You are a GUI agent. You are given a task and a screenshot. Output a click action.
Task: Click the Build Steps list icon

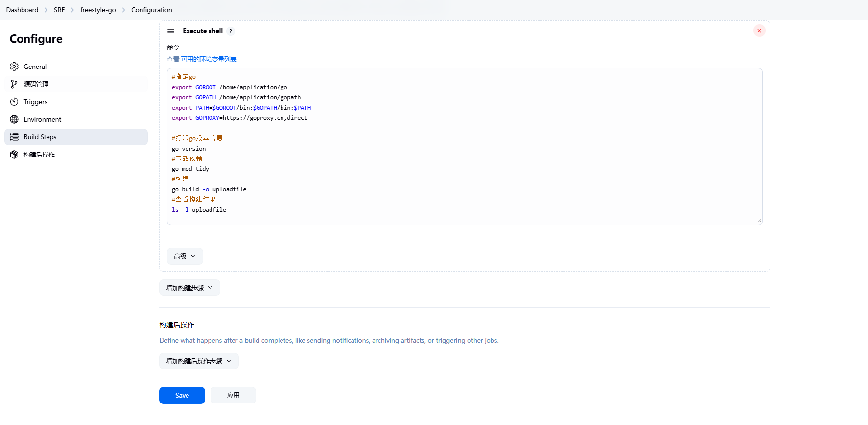pyautogui.click(x=14, y=137)
